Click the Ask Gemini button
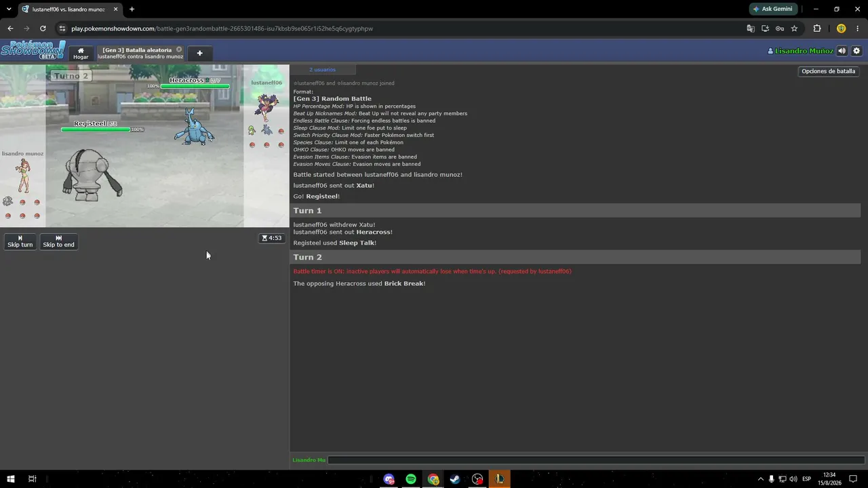 point(772,9)
